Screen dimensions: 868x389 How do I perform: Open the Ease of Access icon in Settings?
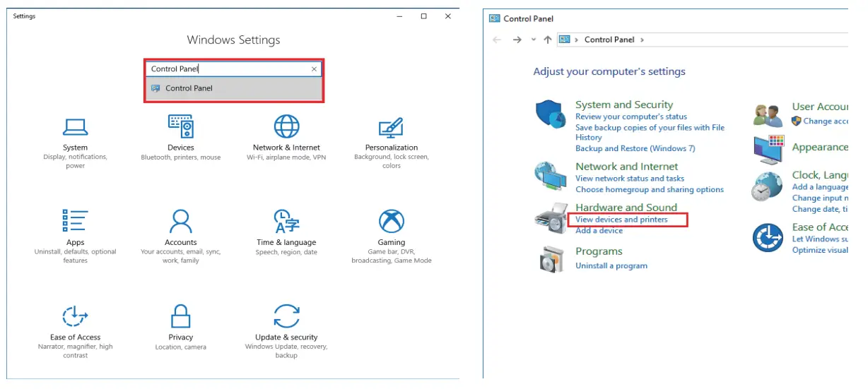[75, 316]
